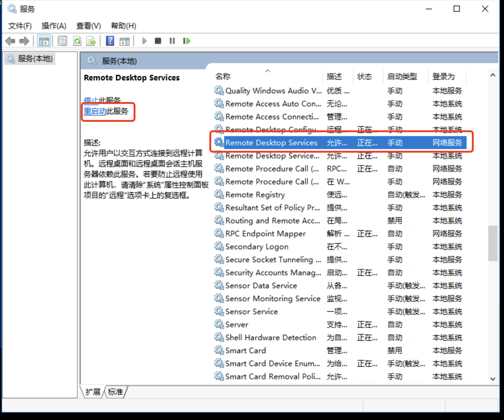Select Remote Access Connecti... service

point(340,117)
